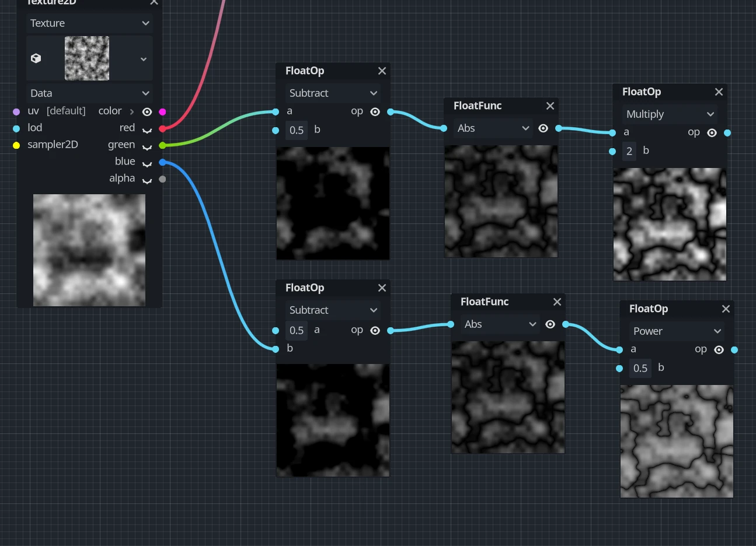Click port b on blue-wired Subtract node

(x=276, y=349)
